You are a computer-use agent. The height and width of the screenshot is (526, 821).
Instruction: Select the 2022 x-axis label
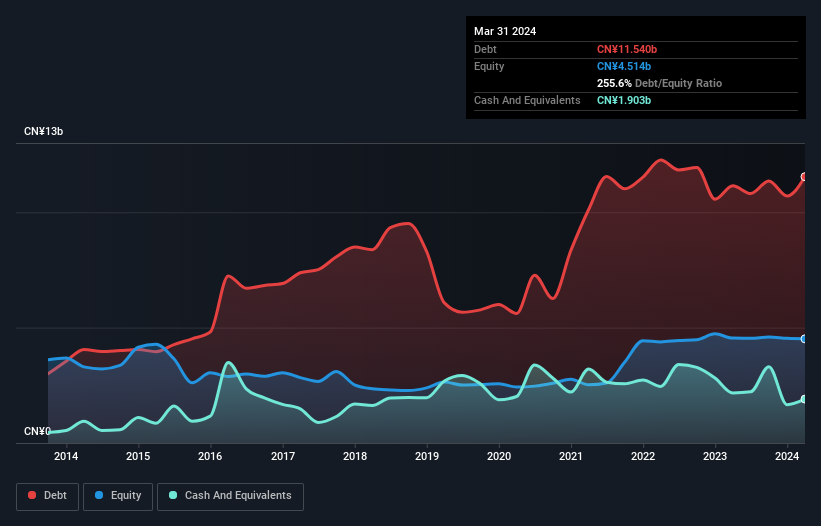tap(643, 456)
